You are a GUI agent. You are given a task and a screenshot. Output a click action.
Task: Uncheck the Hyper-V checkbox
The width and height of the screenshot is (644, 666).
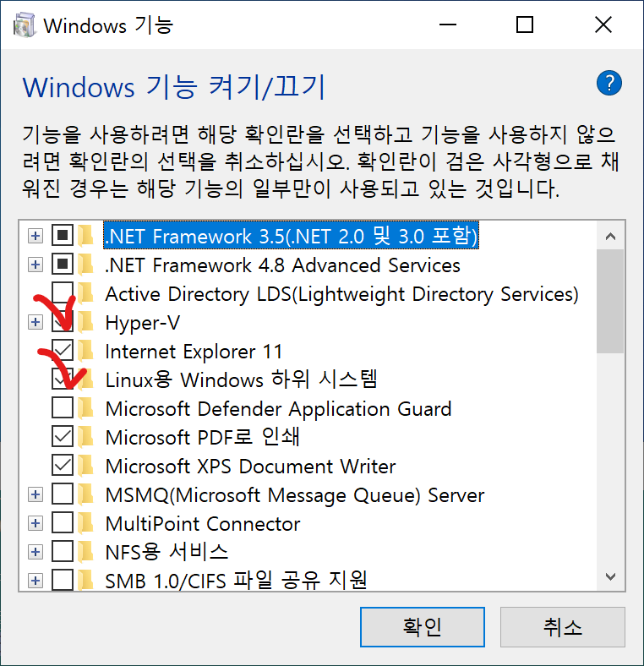tap(63, 321)
